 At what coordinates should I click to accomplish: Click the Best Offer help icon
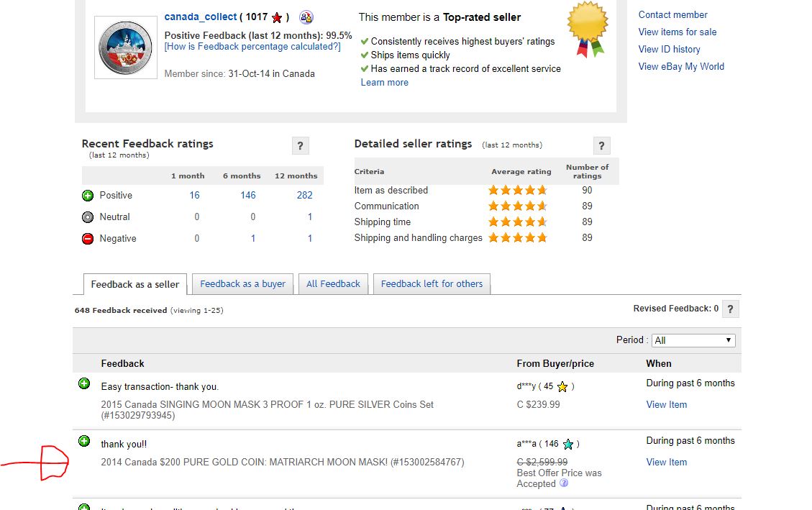[x=564, y=483]
